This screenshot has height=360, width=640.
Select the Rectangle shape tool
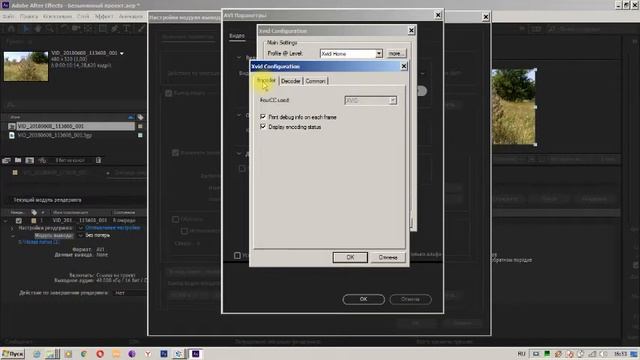[x=102, y=29]
